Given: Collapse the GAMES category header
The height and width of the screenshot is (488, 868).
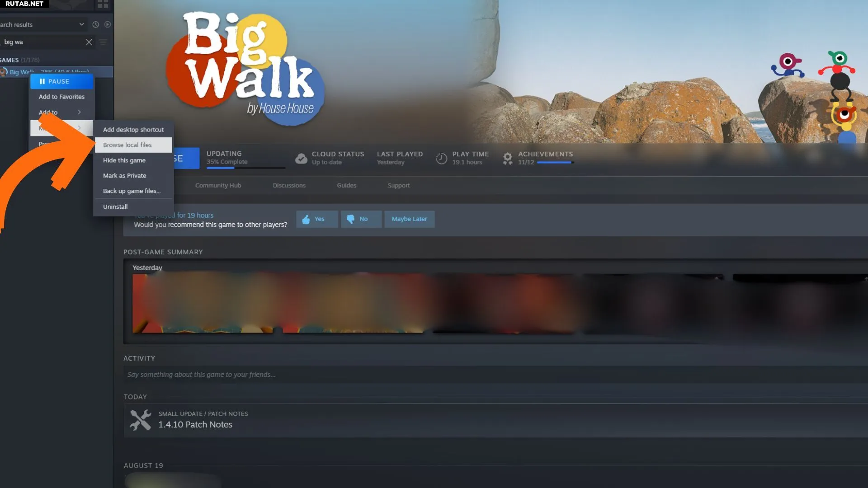Looking at the screenshot, I should 20,60.
